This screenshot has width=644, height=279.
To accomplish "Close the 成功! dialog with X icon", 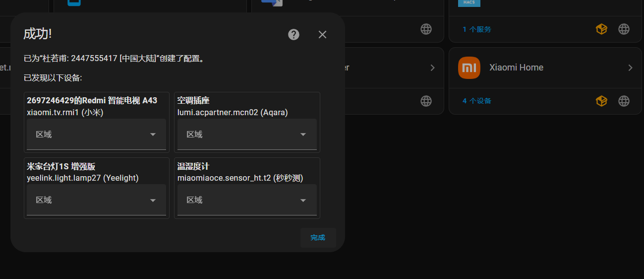I will pos(322,34).
